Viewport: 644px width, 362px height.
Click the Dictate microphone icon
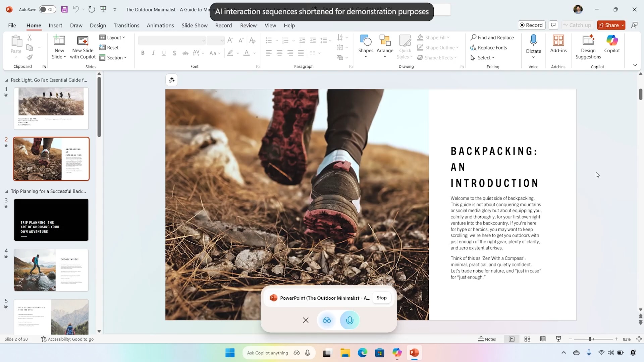533,40
